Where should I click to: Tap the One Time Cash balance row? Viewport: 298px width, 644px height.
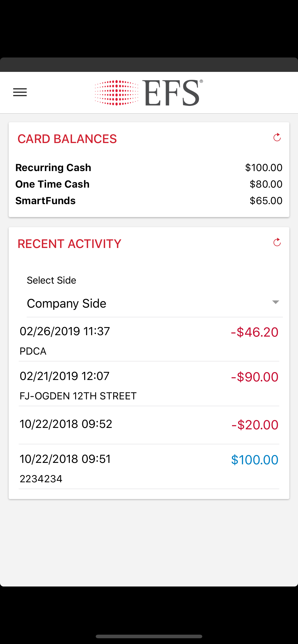(149, 184)
